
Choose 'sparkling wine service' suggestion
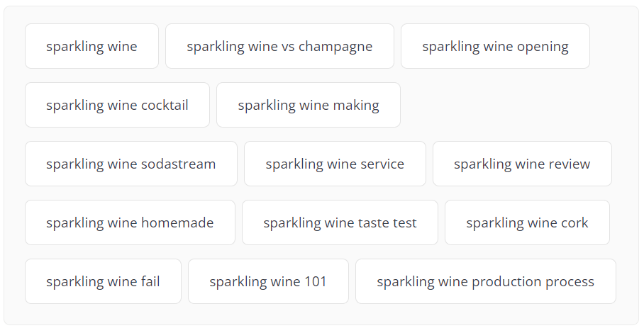[335, 164]
